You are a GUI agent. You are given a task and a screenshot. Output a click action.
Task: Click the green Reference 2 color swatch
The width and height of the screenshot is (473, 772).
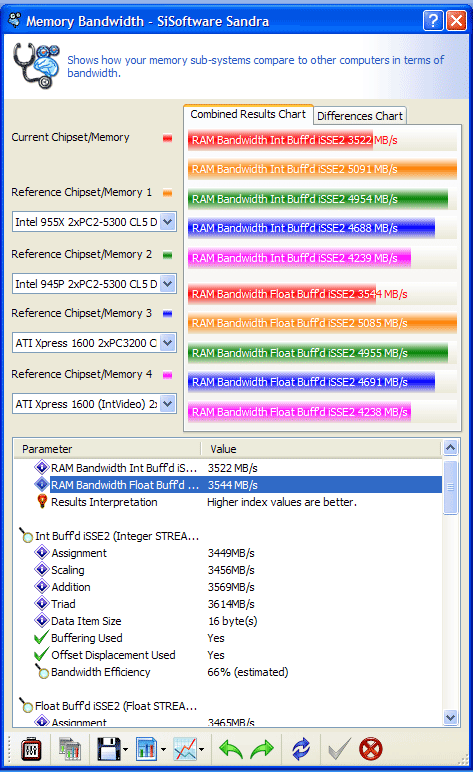point(167,255)
